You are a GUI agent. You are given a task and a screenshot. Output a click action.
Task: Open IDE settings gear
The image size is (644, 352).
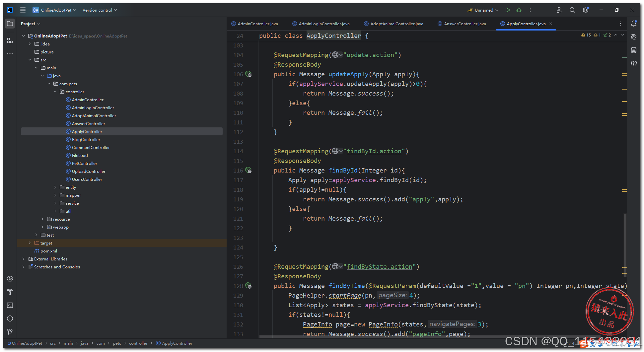pos(586,10)
